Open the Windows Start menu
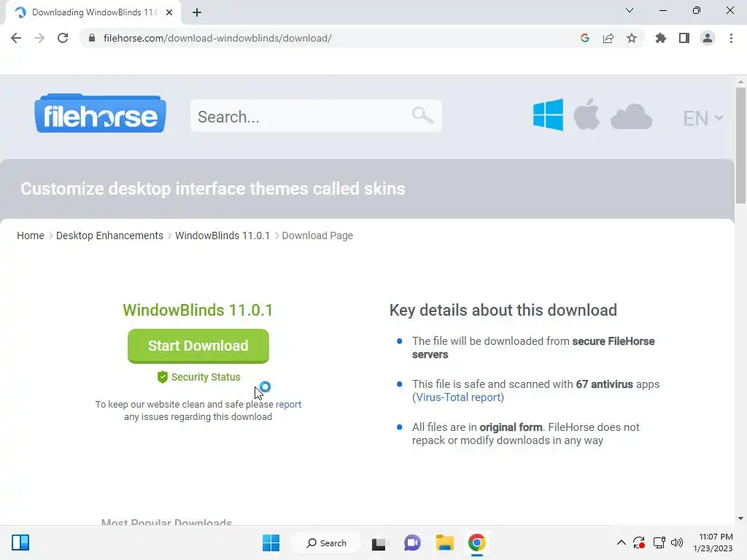747x560 pixels. [271, 542]
